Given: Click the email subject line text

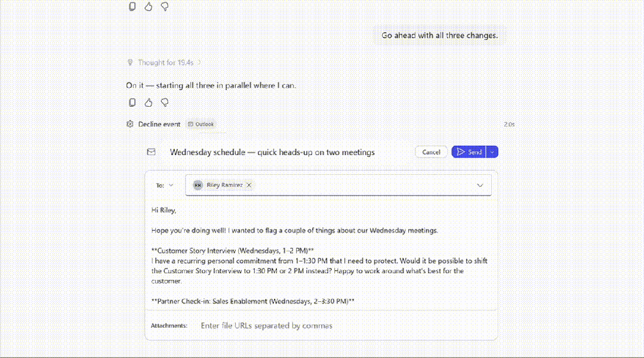Looking at the screenshot, I should click(272, 152).
